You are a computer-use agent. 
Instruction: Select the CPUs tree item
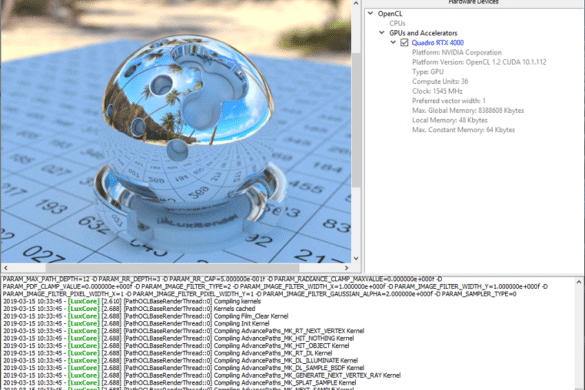coord(397,23)
